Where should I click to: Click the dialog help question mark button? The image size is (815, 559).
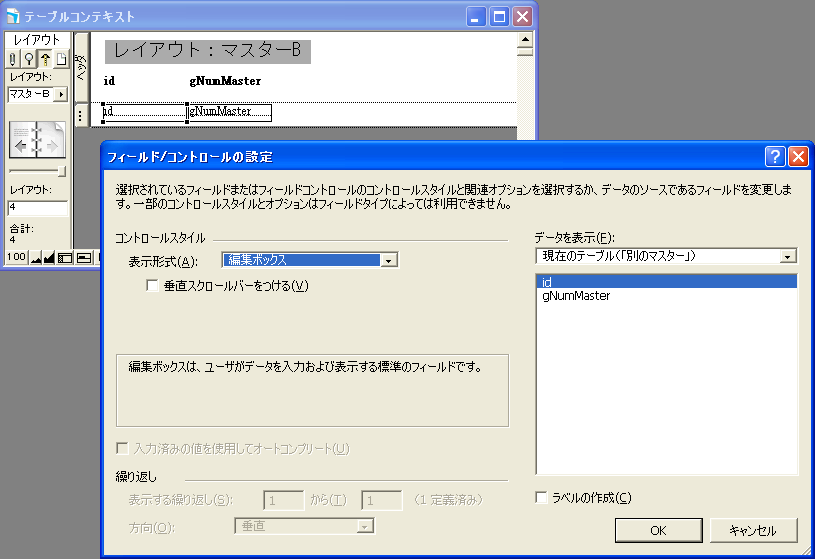click(774, 157)
